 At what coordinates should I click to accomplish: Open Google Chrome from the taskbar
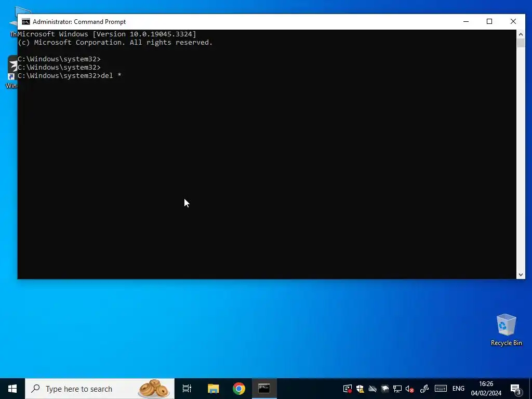coord(239,389)
